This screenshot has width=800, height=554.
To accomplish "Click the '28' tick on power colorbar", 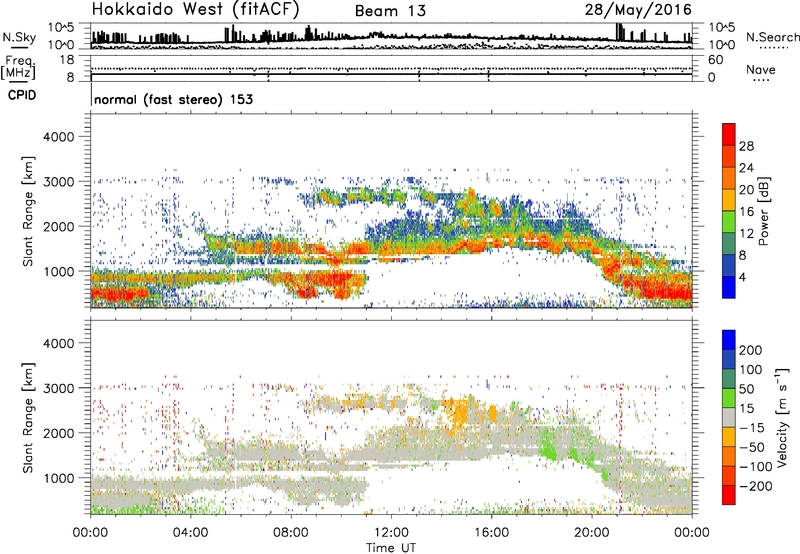I will (746, 146).
